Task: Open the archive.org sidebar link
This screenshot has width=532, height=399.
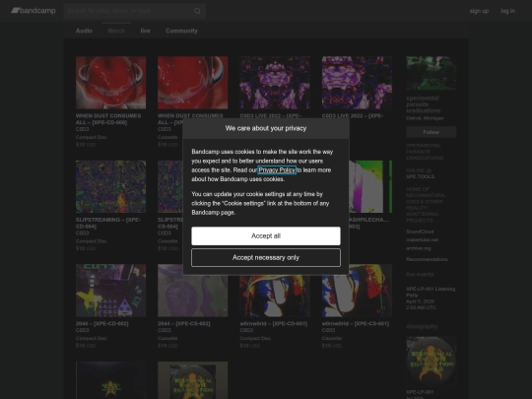Action: pos(419,248)
